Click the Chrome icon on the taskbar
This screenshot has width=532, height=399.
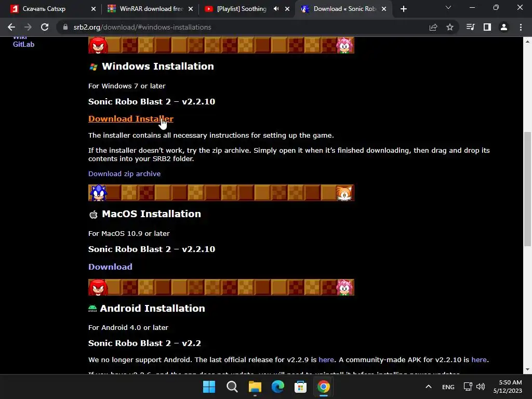pyautogui.click(x=323, y=387)
